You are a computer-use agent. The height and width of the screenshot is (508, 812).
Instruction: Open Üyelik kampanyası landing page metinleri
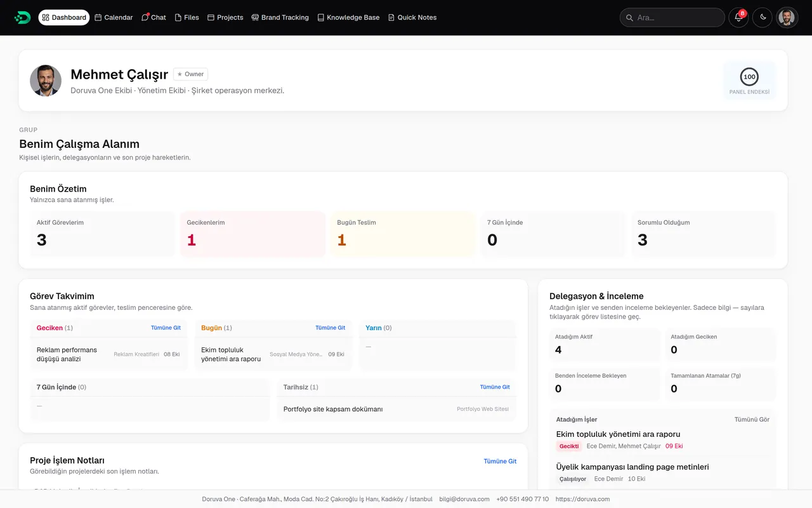pyautogui.click(x=632, y=467)
